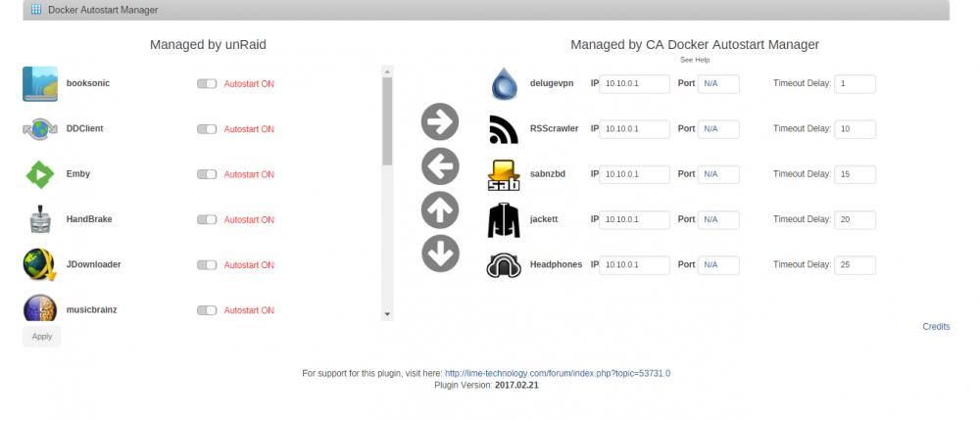Click the RSScrawler container name
Image resolution: width=980 pixels, height=421 pixels.
(x=555, y=128)
